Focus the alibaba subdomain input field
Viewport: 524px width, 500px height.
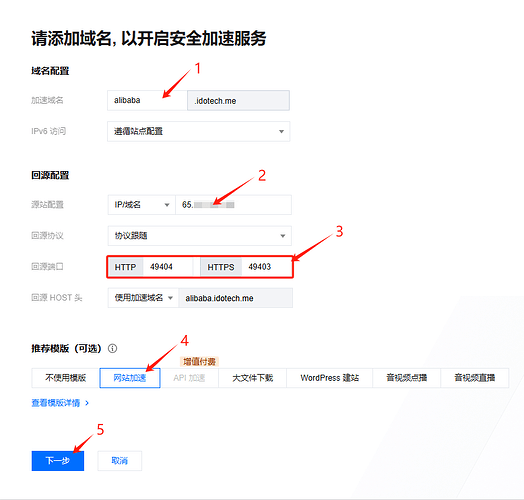(147, 100)
